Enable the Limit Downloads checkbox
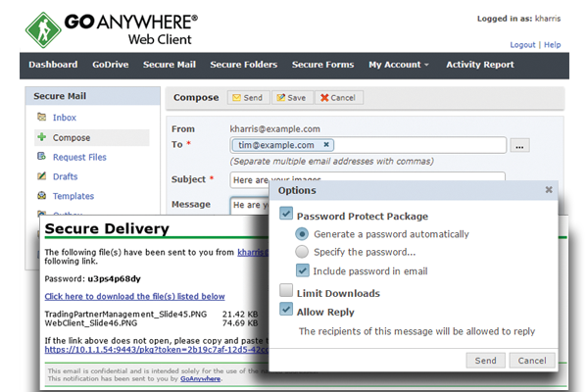The height and width of the screenshot is (392, 588). point(286,290)
